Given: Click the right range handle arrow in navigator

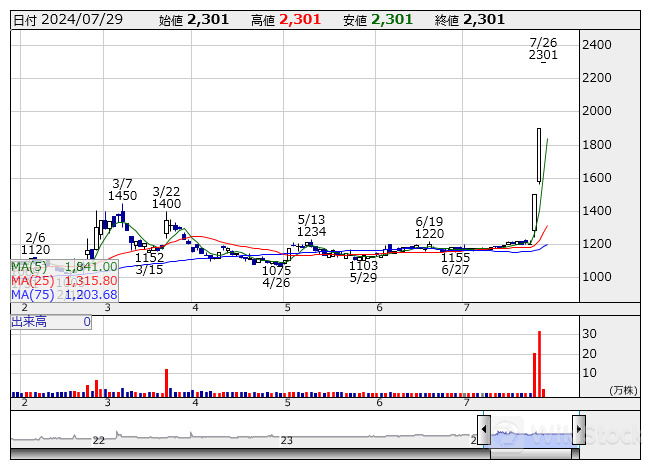Looking at the screenshot, I should [578, 428].
